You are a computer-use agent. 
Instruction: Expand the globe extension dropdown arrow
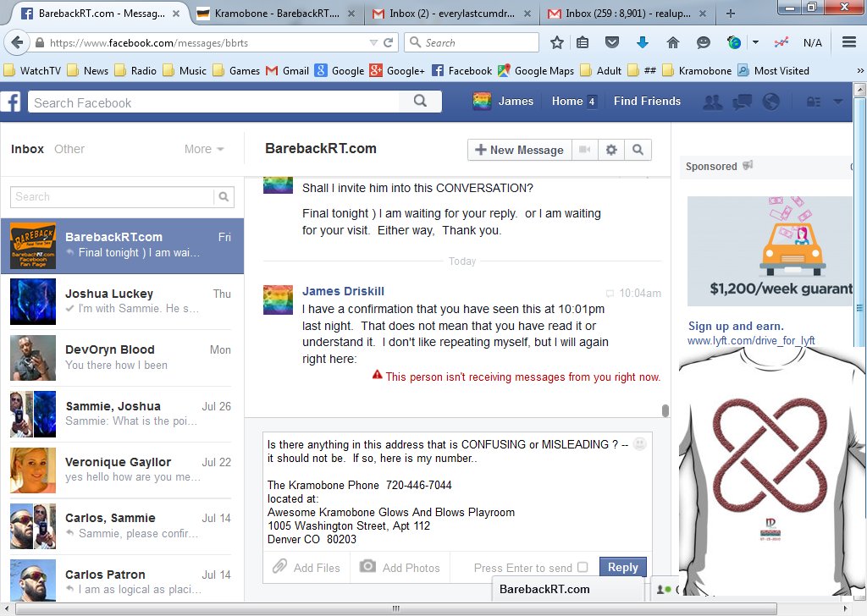pos(755,42)
